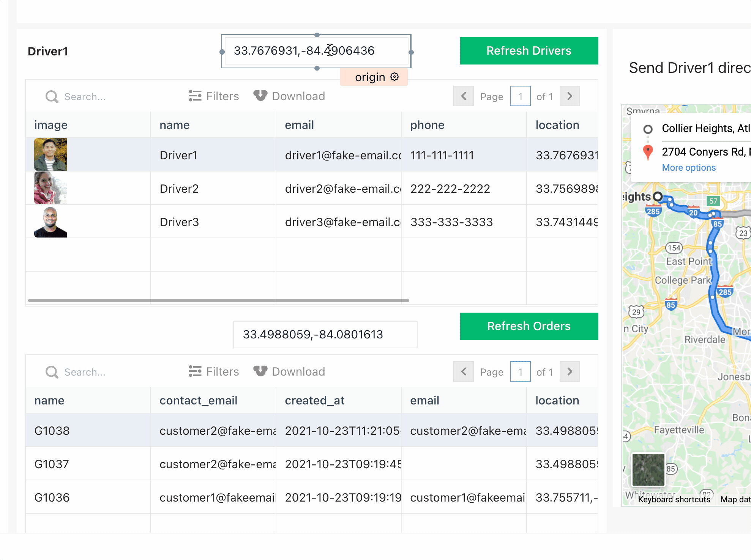This screenshot has height=560, width=751.
Task: Open Filters in the orders table
Action: (214, 371)
